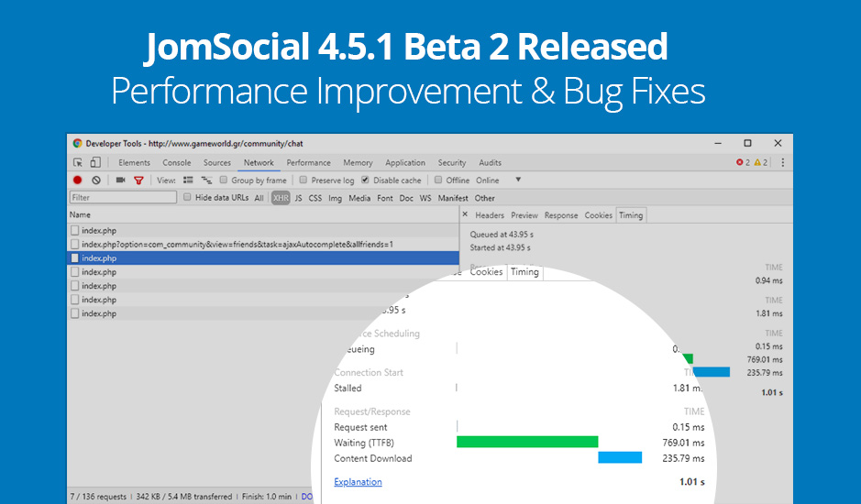Show request Headers tab
The width and height of the screenshot is (861, 504).
[x=490, y=215]
